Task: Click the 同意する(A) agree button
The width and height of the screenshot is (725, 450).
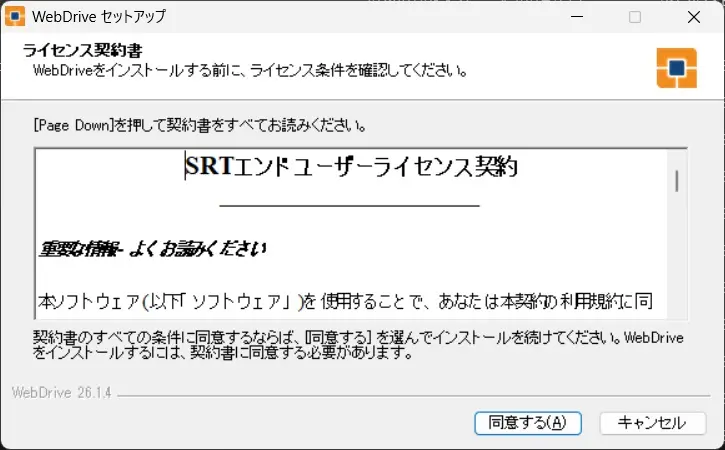Action: tap(528, 423)
